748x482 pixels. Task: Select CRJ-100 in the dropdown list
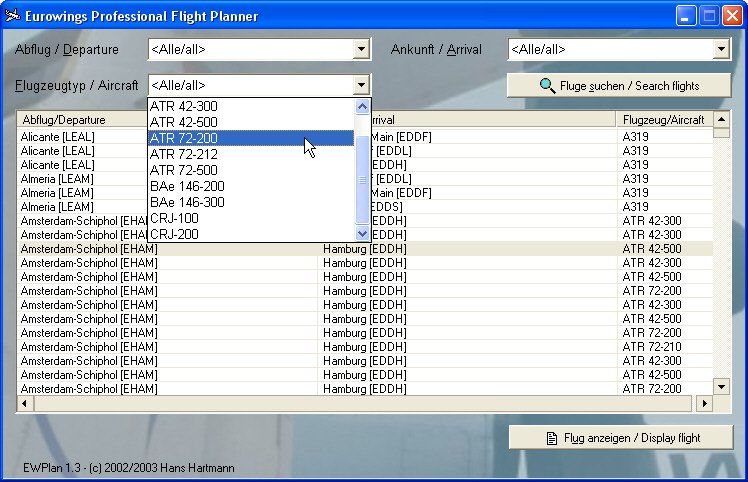point(251,218)
